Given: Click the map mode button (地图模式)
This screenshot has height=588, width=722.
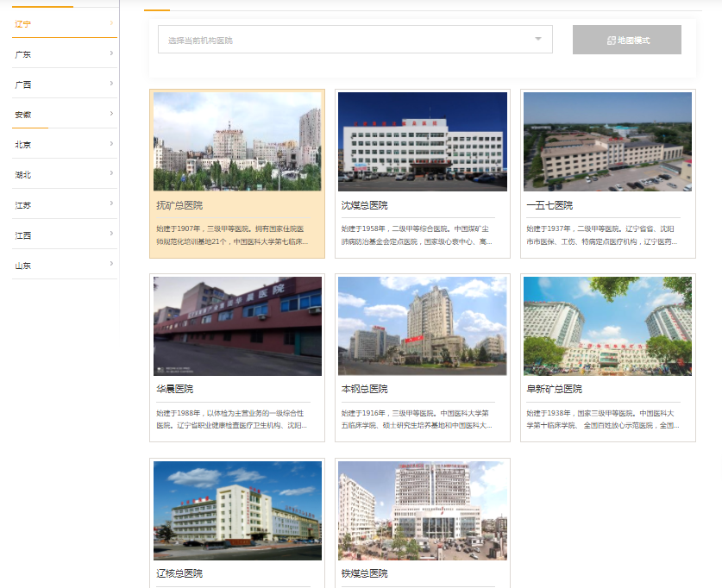Looking at the screenshot, I should point(627,40).
